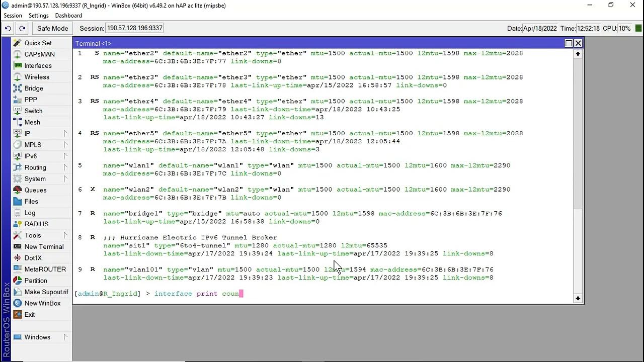Click name="ether2" text in terminal
The width and height of the screenshot is (644, 362).
click(131, 53)
